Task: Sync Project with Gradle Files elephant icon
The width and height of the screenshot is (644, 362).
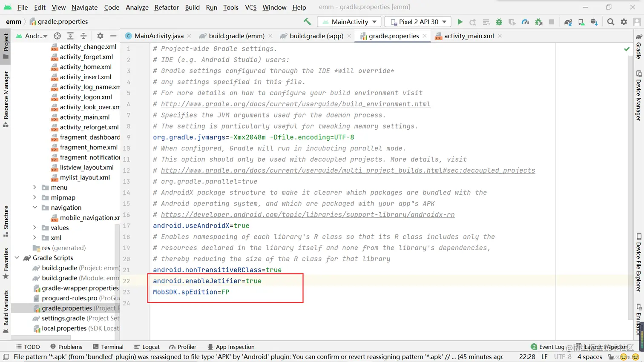Action: point(568,22)
